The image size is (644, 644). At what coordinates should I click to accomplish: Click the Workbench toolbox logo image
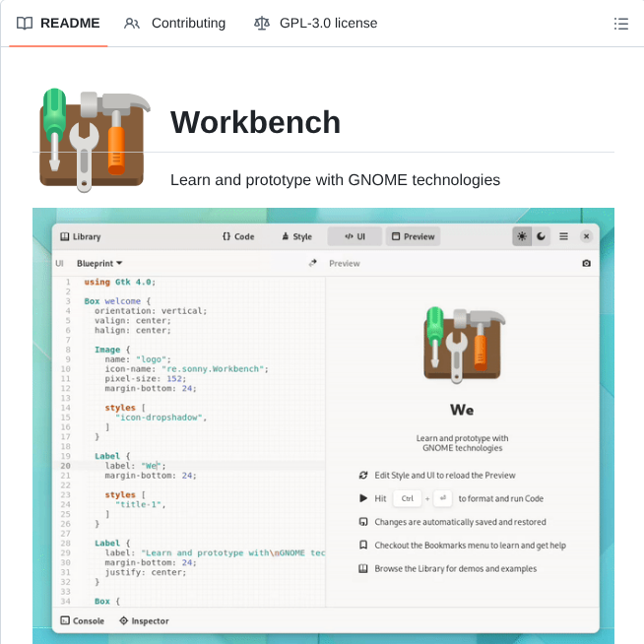point(95,140)
